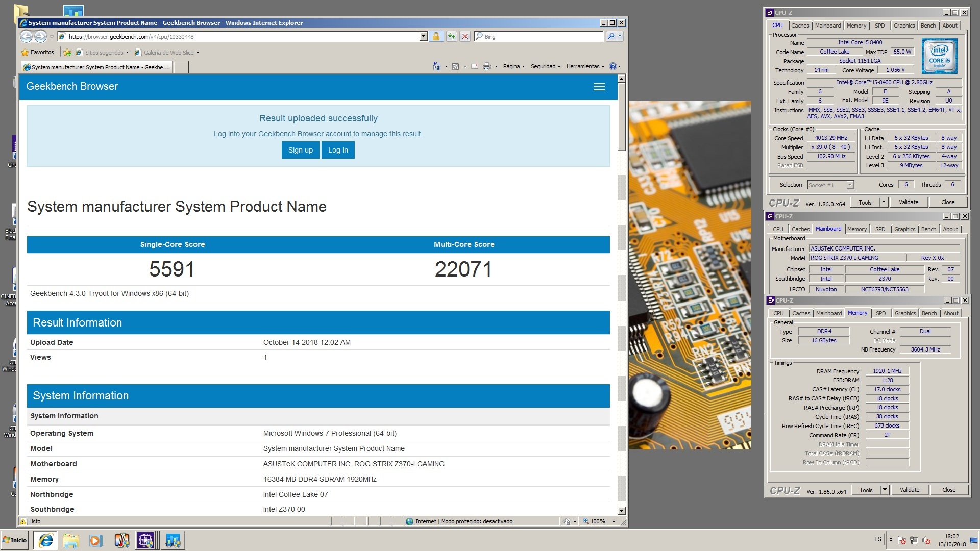
Task: Switch to Caches tab in top CPU-Z window
Action: coord(800,26)
